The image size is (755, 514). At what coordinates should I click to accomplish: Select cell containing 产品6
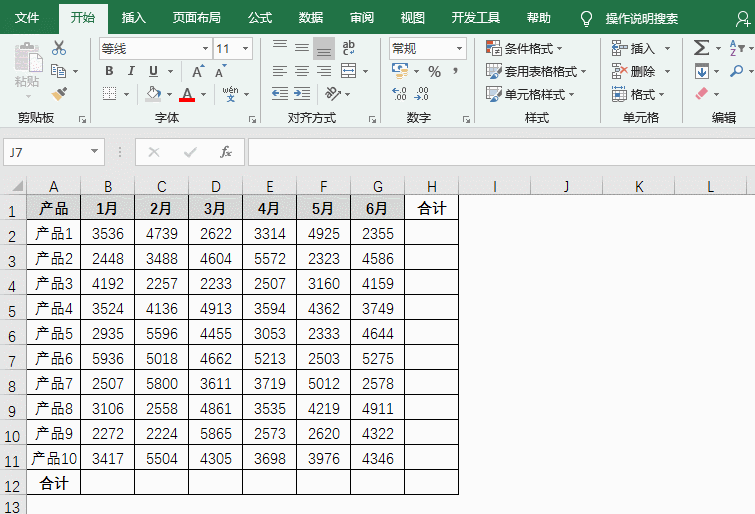(53, 358)
